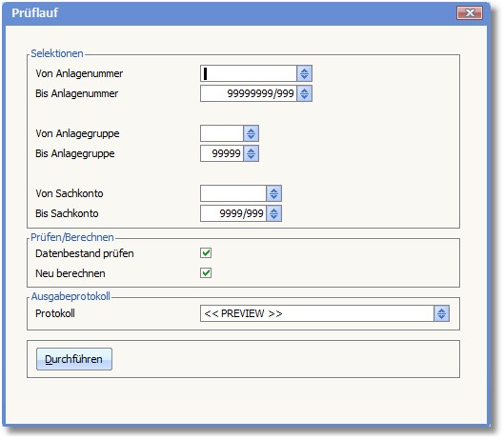Run the check with Durchführen button
504x440 pixels.
[x=74, y=359]
